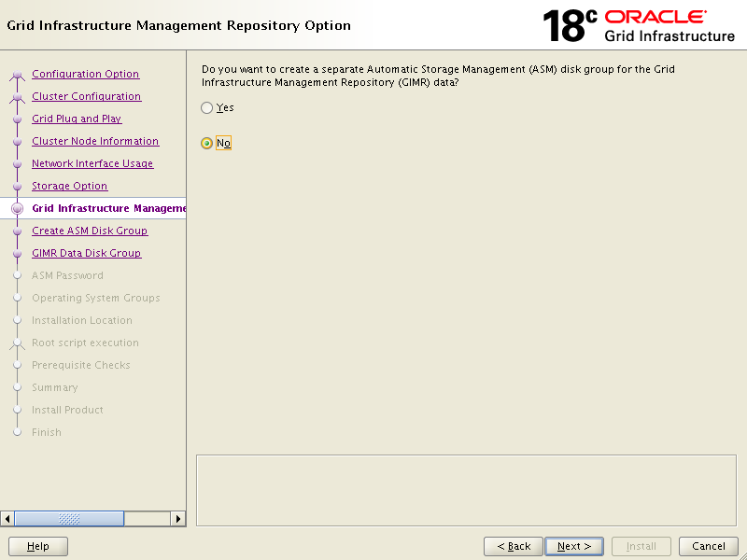This screenshot has height=560, width=747.
Task: Click the greyed ASM Password step text
Action: 67,275
